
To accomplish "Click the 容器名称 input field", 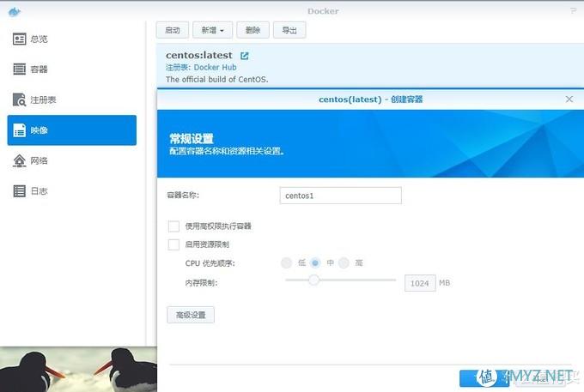I will pos(340,196).
